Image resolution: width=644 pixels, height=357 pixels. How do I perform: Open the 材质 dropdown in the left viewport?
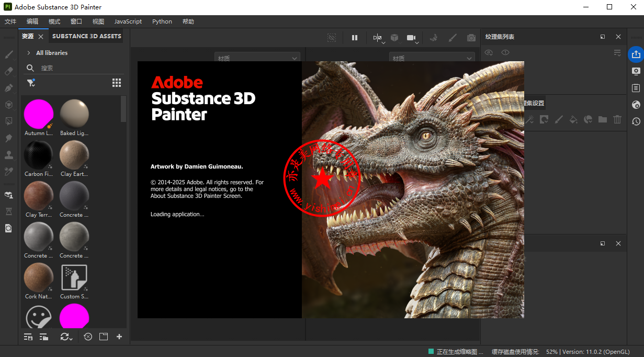click(257, 58)
